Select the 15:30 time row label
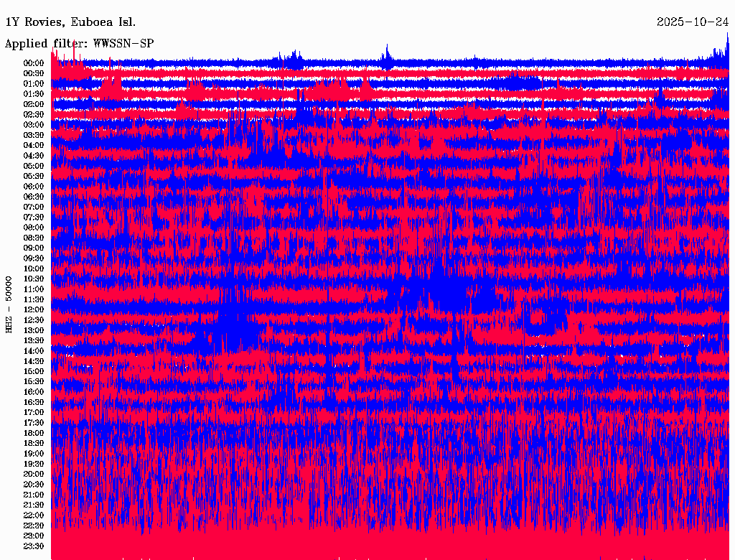The height and width of the screenshot is (560, 735). 34,382
